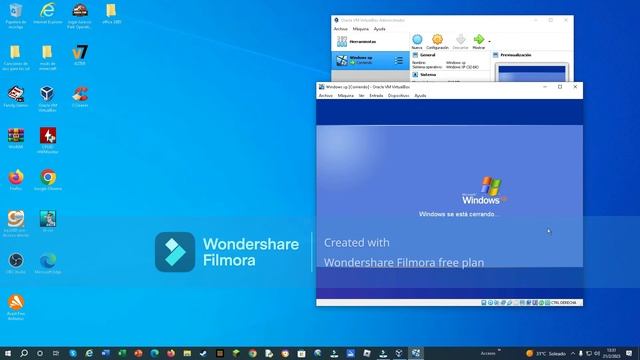Open the Windows Start button
Image resolution: width=640 pixels, height=360 pixels.
coord(8,353)
